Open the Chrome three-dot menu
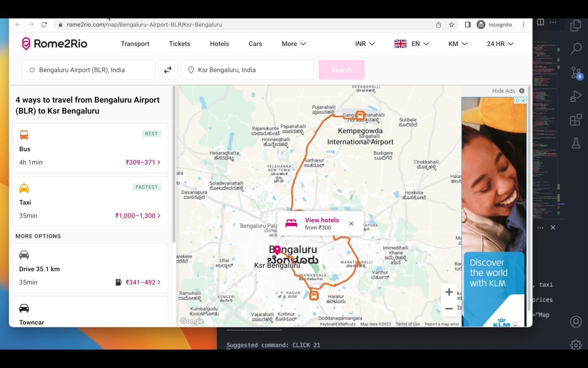The image size is (588, 368). (x=523, y=25)
